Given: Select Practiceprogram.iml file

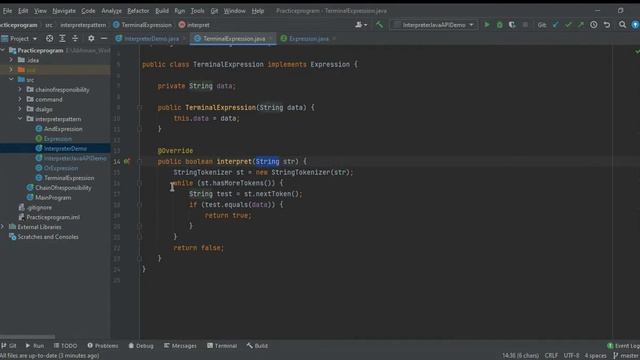Looking at the screenshot, I should pos(53,217).
